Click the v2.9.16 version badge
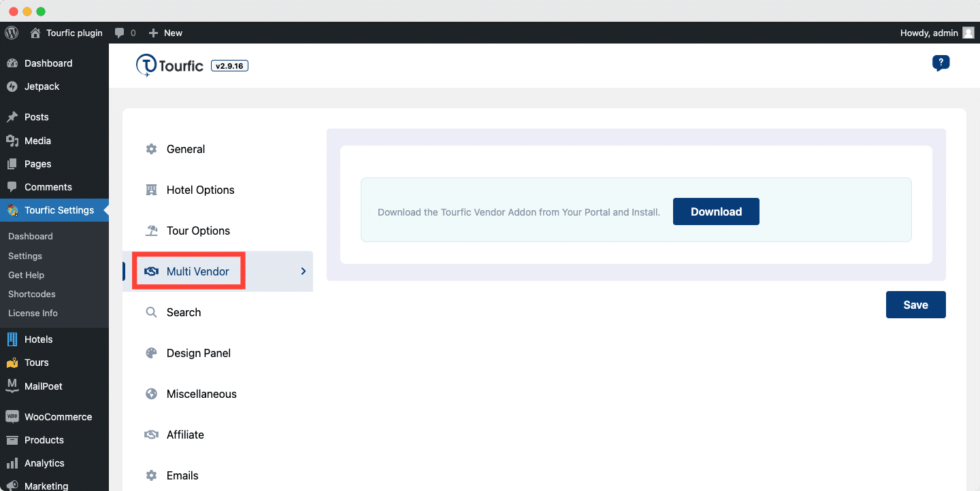The image size is (980, 491). pos(230,66)
